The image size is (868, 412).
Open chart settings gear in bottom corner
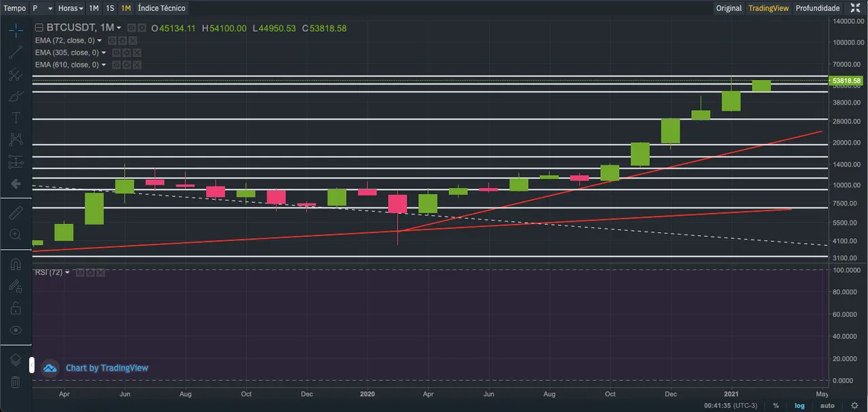click(854, 405)
